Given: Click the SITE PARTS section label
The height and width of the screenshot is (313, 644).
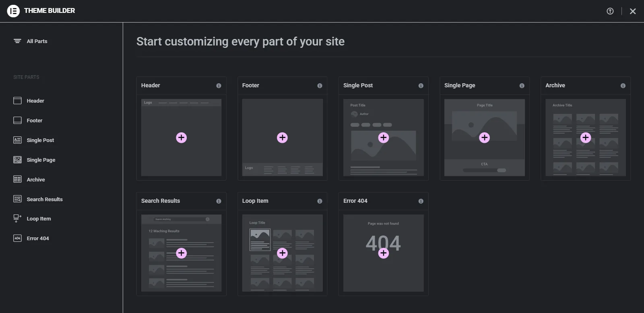Looking at the screenshot, I should (26, 77).
